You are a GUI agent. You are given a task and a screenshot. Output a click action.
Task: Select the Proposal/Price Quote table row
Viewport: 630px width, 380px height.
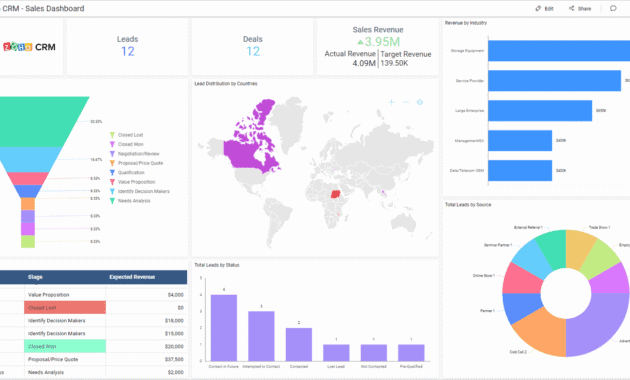click(93, 359)
